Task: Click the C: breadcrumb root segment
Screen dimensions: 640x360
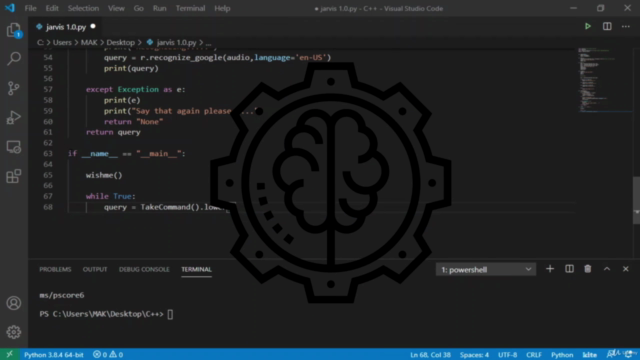Action: [x=40, y=42]
